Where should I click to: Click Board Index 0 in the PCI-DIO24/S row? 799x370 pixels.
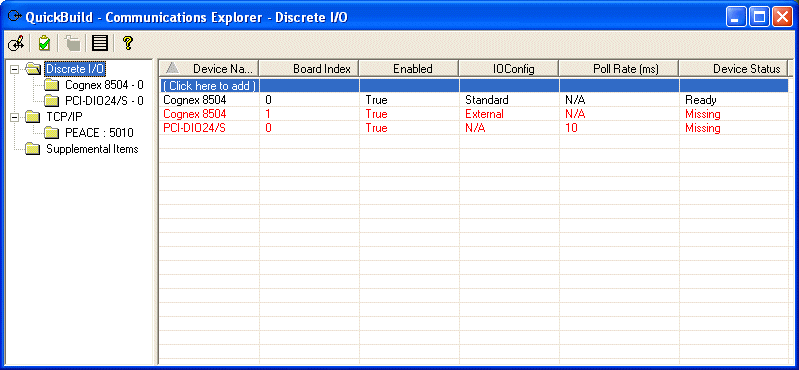tap(269, 128)
